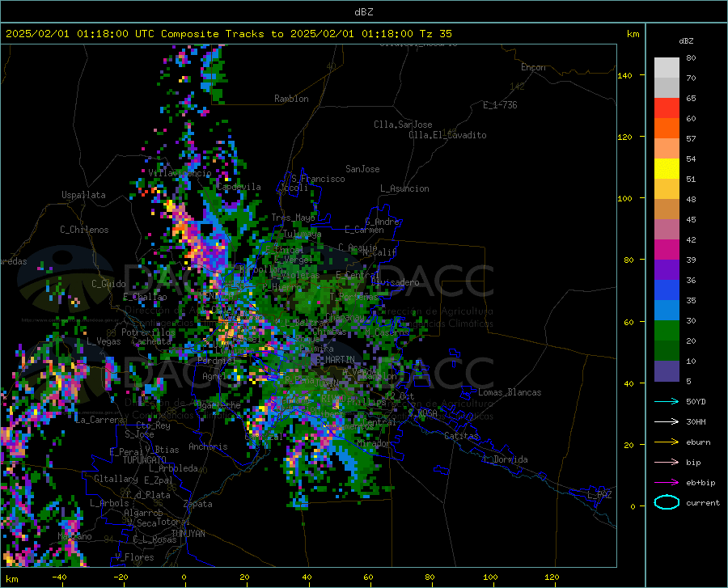The width and height of the screenshot is (728, 588).
Task: Select the orange 57 dBZ color swatch
Action: (x=667, y=129)
